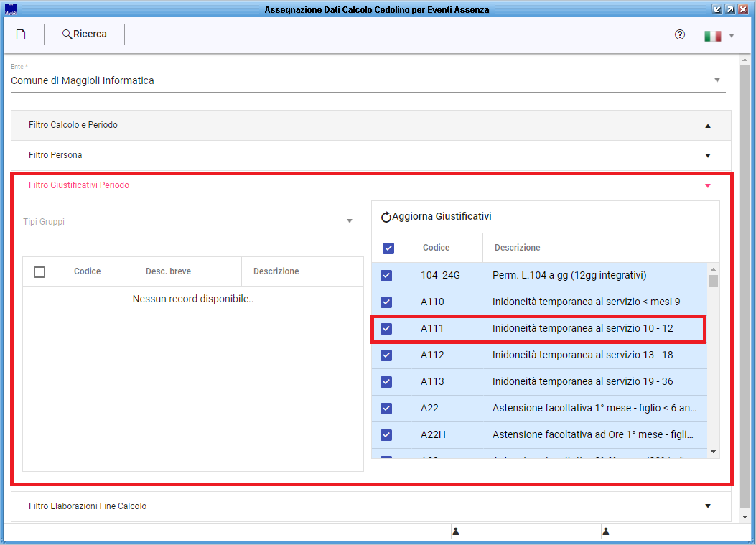Click the Ricerca search button
This screenshot has width=756, height=545.
[x=84, y=34]
